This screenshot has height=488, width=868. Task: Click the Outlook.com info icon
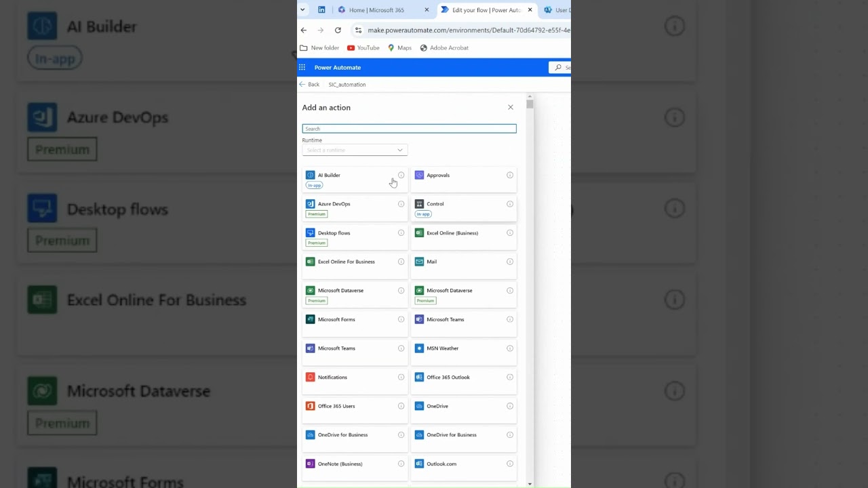click(x=510, y=464)
